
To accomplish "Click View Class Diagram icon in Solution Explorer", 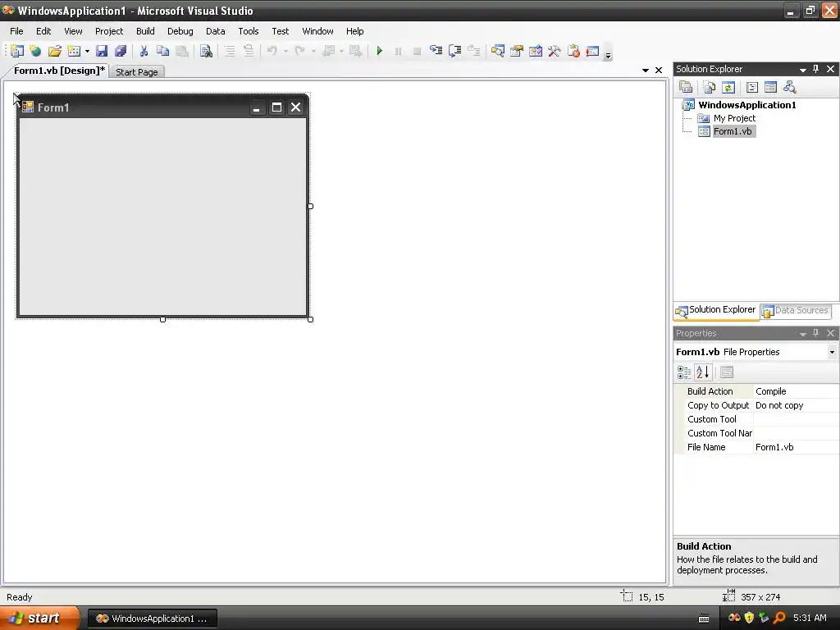I will point(790,87).
